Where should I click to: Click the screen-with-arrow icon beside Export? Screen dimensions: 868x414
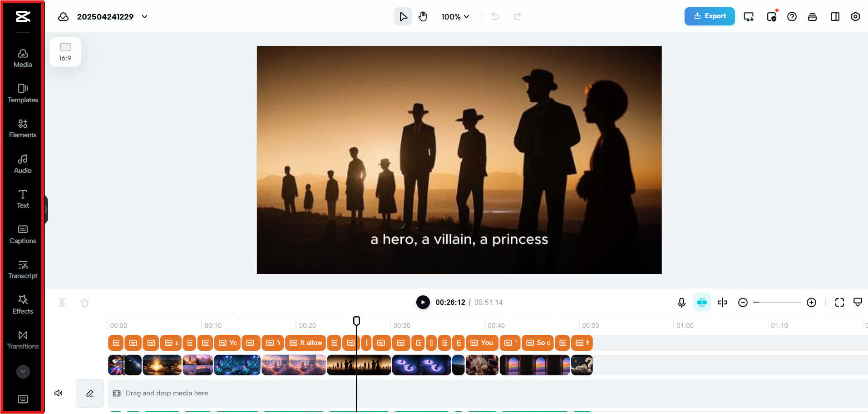749,17
